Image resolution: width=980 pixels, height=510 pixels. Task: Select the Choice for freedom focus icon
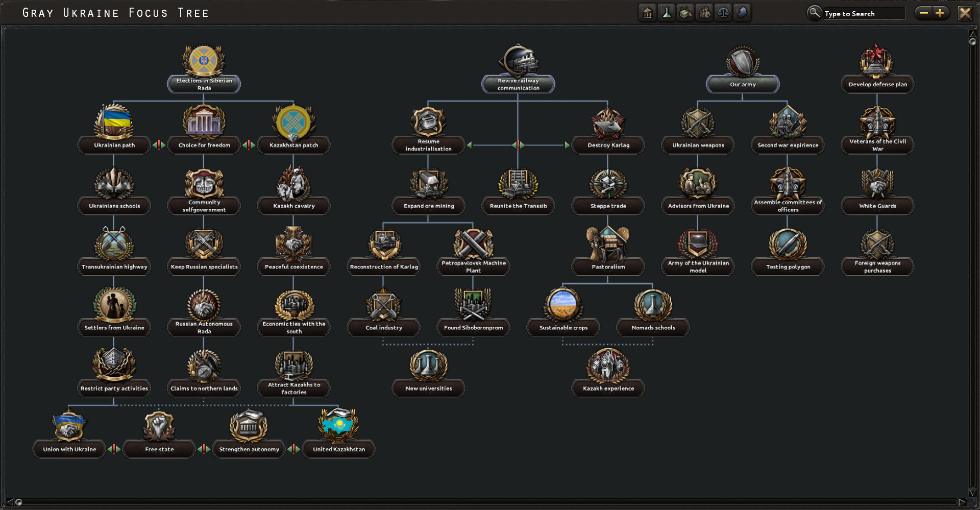tap(204, 122)
